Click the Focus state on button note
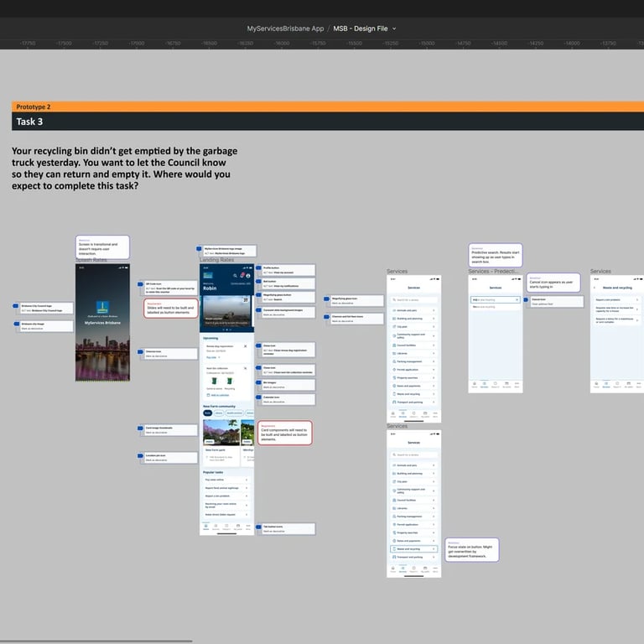This screenshot has height=644, width=644. pyautogui.click(x=472, y=550)
